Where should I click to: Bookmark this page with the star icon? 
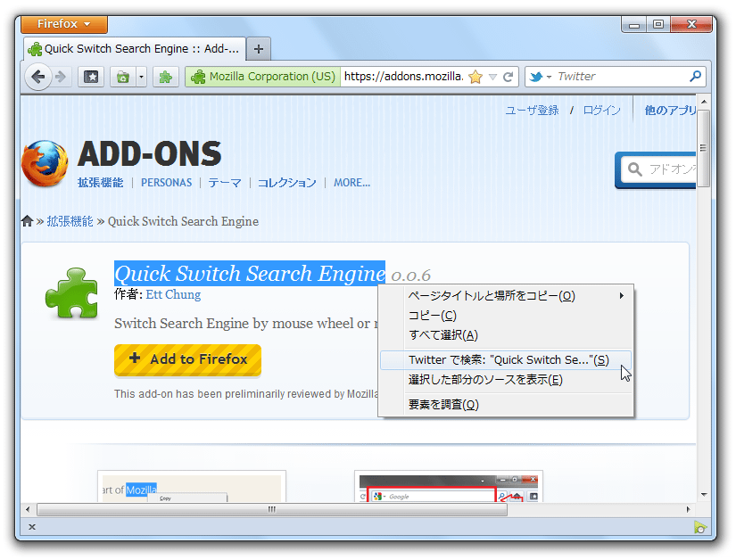tap(476, 77)
